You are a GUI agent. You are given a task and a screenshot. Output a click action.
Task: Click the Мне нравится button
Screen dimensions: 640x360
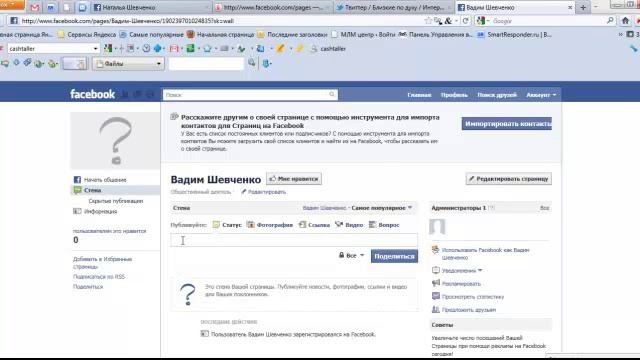click(x=294, y=179)
